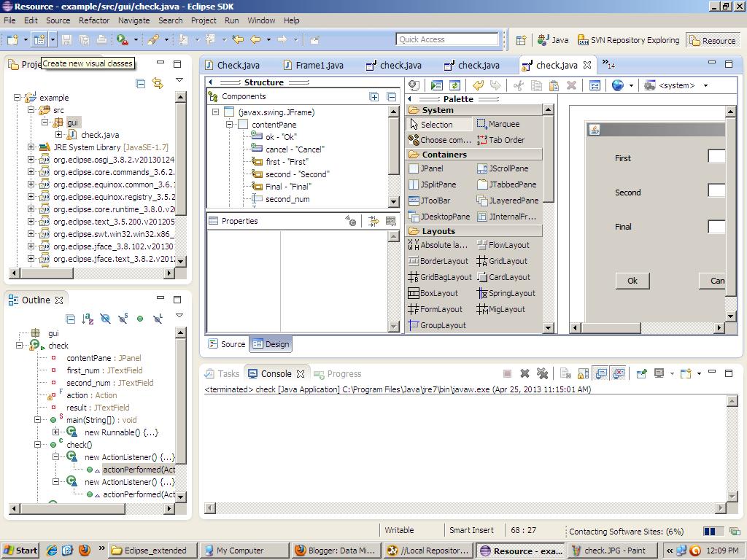Click Collapse All in Components panel
The image size is (747, 560).
(x=392, y=97)
